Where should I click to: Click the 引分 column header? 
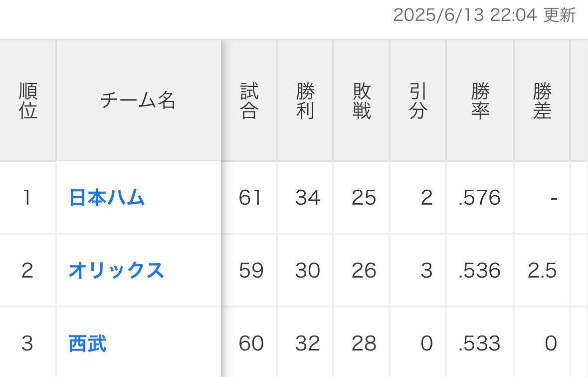[418, 101]
